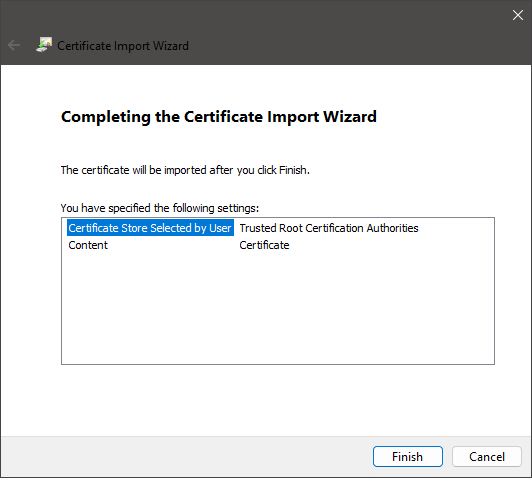Click the word Authorities in the store value
The width and height of the screenshot is (532, 478).
[x=393, y=228]
